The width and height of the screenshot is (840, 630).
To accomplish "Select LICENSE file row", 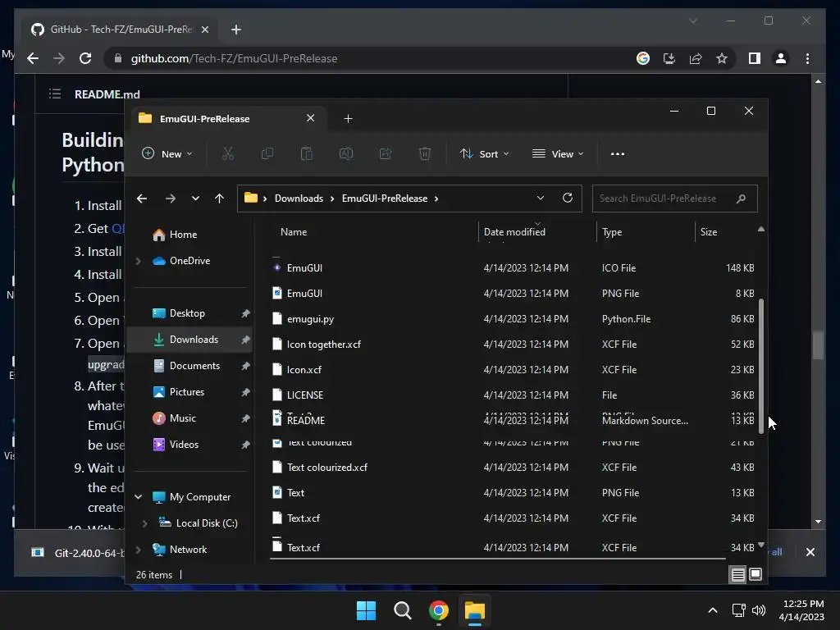I will click(512, 395).
